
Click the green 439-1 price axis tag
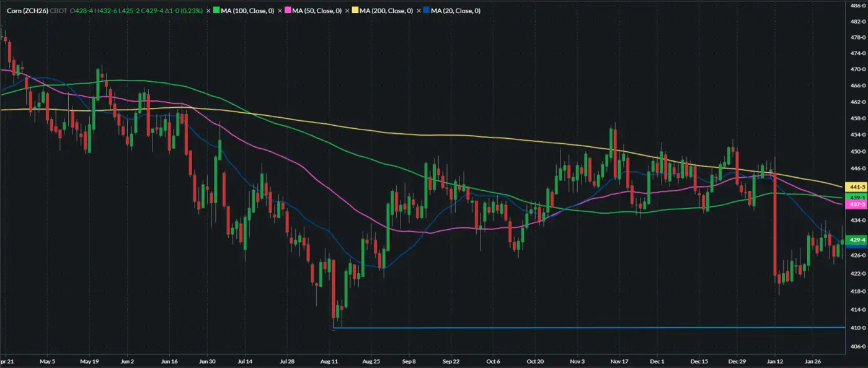click(x=856, y=197)
